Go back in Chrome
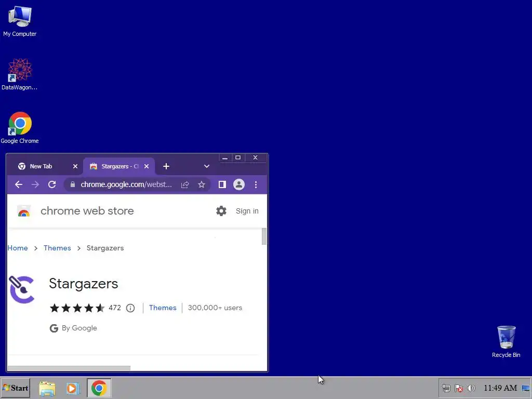This screenshot has width=532, height=399. (x=19, y=184)
